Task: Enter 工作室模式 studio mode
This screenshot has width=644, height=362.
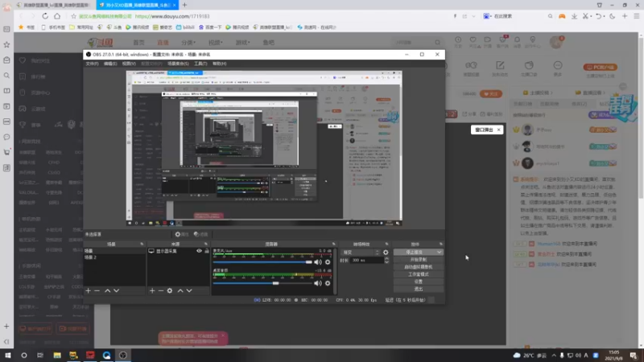Action: (418, 274)
